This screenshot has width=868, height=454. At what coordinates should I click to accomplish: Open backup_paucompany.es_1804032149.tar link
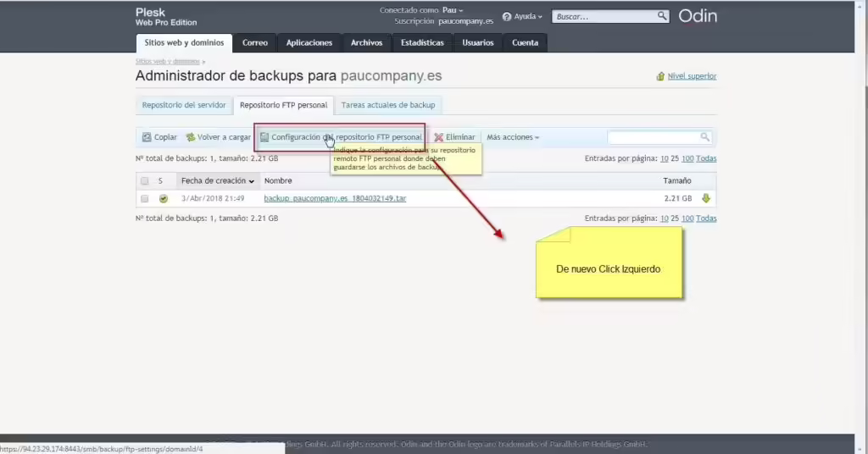point(335,198)
